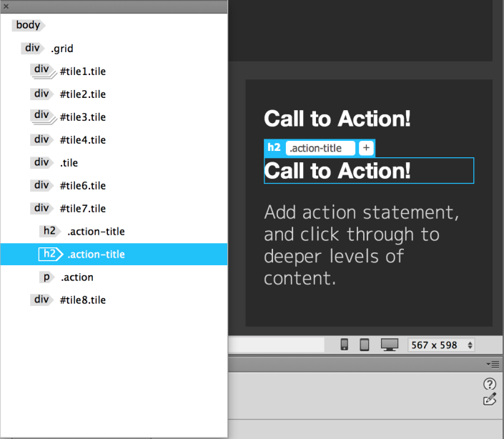The image size is (504, 439).
Task: Click the plus button beside .action-title
Action: (365, 148)
